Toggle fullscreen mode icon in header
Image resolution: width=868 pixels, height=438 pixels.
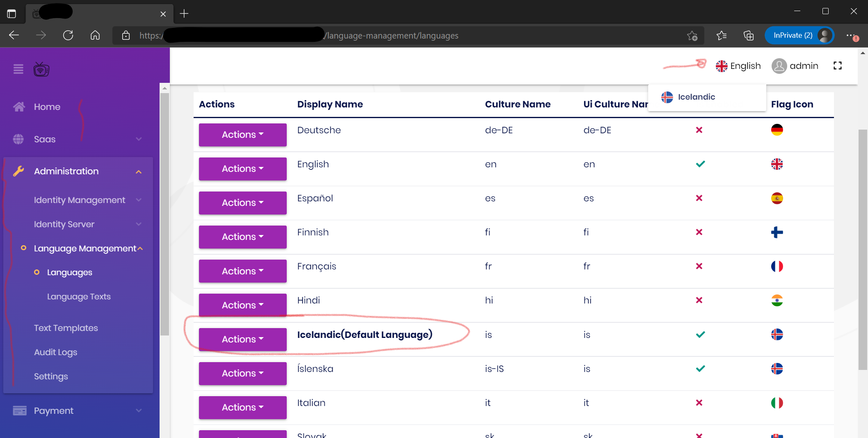837,66
